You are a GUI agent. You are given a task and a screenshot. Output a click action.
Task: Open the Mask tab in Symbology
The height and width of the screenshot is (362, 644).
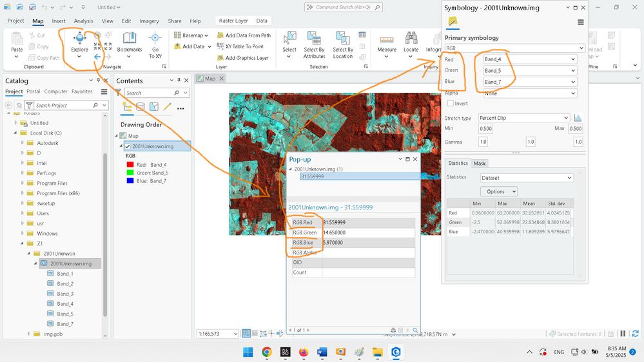click(x=480, y=164)
